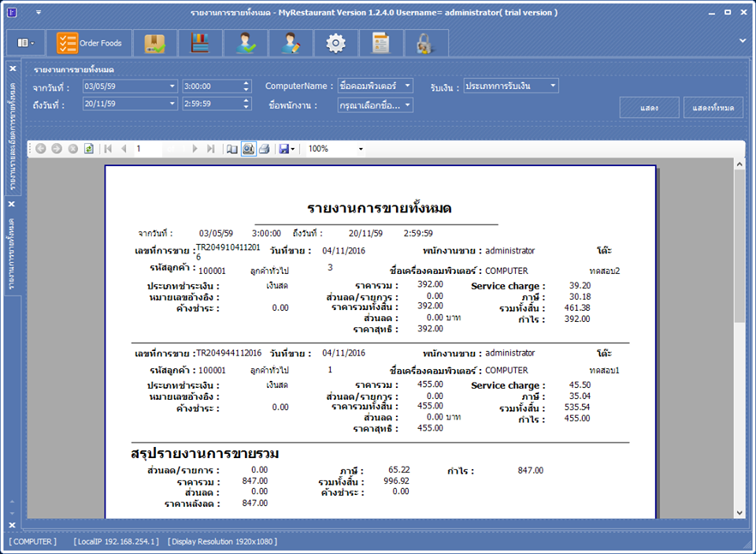Click the current page number field
Image resolution: width=756 pixels, height=554 pixels.
[x=147, y=149]
